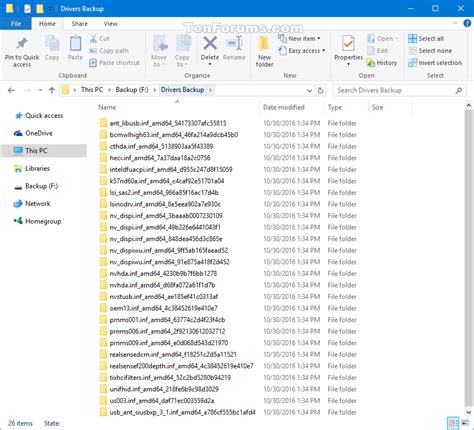Click Pin to Quick access icon
474x430 pixels.
pyautogui.click(x=22, y=43)
